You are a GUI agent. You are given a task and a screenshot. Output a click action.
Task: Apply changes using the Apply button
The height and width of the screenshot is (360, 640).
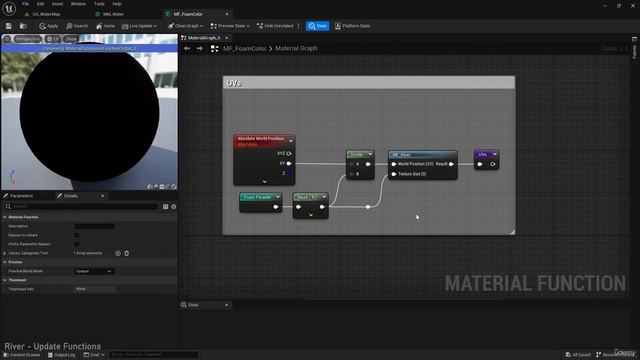click(x=49, y=26)
